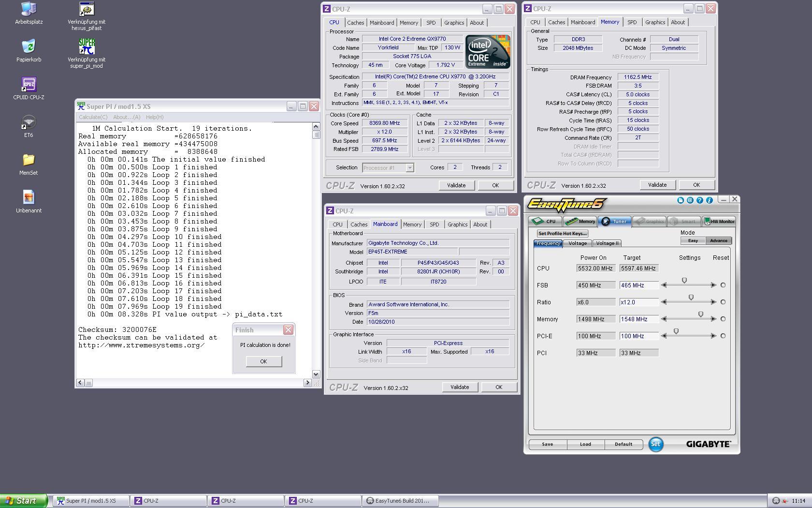
Task: Open the Memory tab in EasyTune6
Action: (x=580, y=222)
